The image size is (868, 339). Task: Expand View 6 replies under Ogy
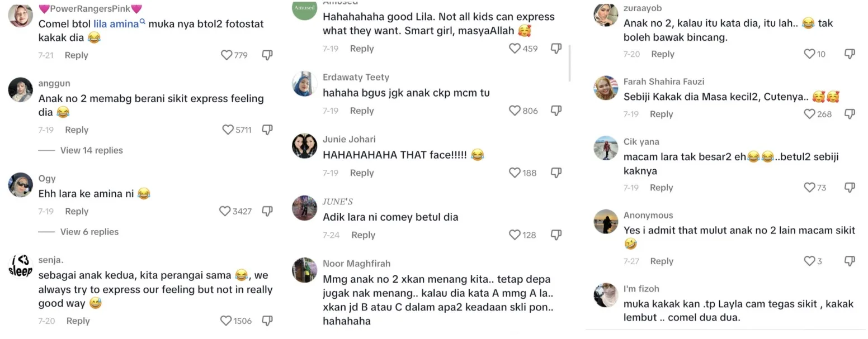[x=89, y=232]
